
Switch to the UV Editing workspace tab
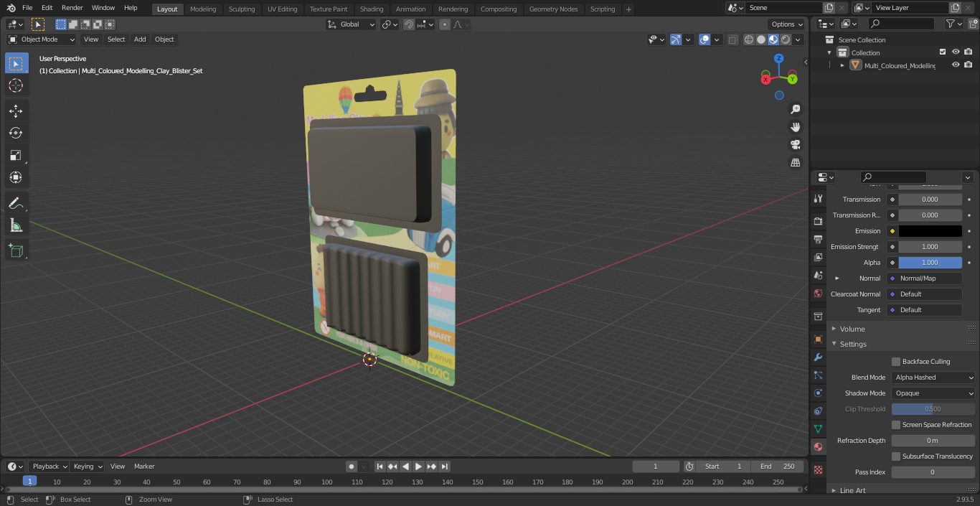(x=282, y=9)
